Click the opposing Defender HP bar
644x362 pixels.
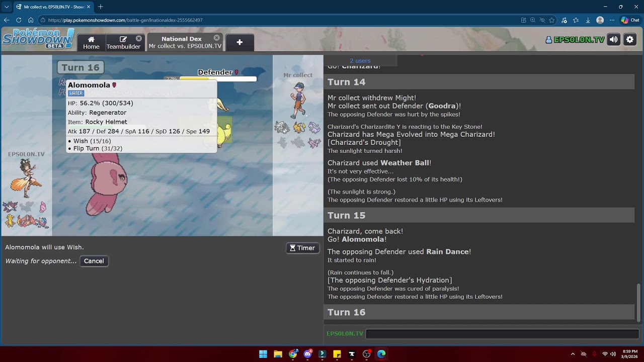pos(218,79)
